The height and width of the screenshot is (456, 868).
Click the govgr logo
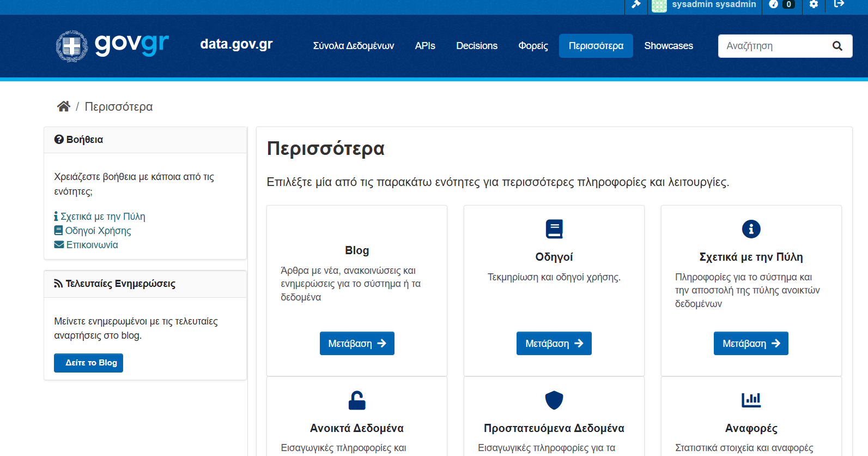[113, 46]
